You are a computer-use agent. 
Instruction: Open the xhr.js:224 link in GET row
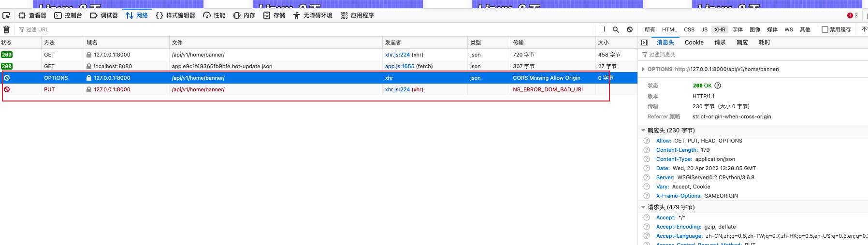point(397,55)
